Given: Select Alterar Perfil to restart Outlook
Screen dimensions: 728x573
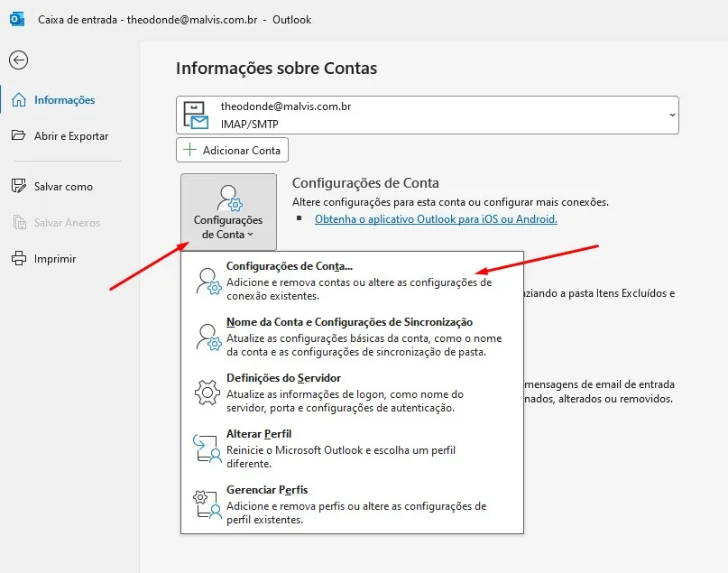Looking at the screenshot, I should tap(259, 434).
